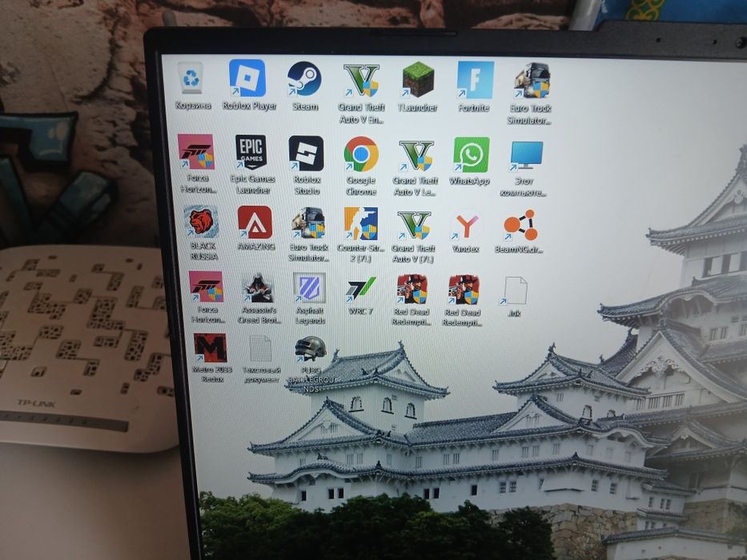Select Euro Truck Simulator icon beside Fortnite
747x560 pixels.
click(532, 81)
